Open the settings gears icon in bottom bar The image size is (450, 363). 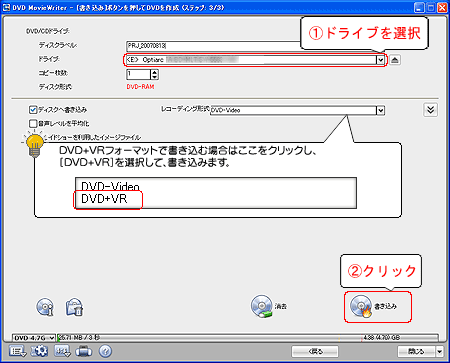click(39, 351)
